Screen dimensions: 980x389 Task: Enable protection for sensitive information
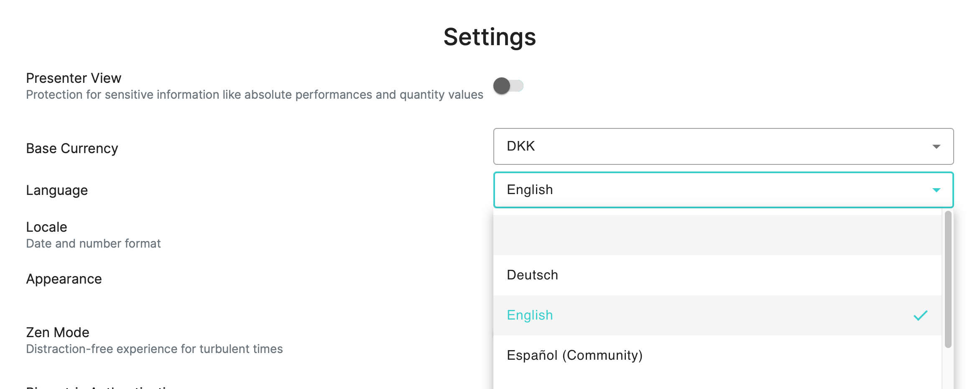pos(508,86)
